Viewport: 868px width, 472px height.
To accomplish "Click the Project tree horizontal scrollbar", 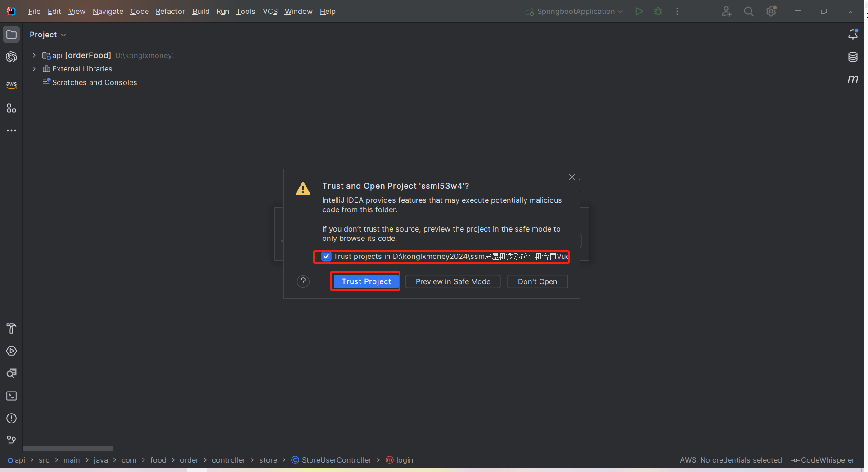I will (x=68, y=449).
